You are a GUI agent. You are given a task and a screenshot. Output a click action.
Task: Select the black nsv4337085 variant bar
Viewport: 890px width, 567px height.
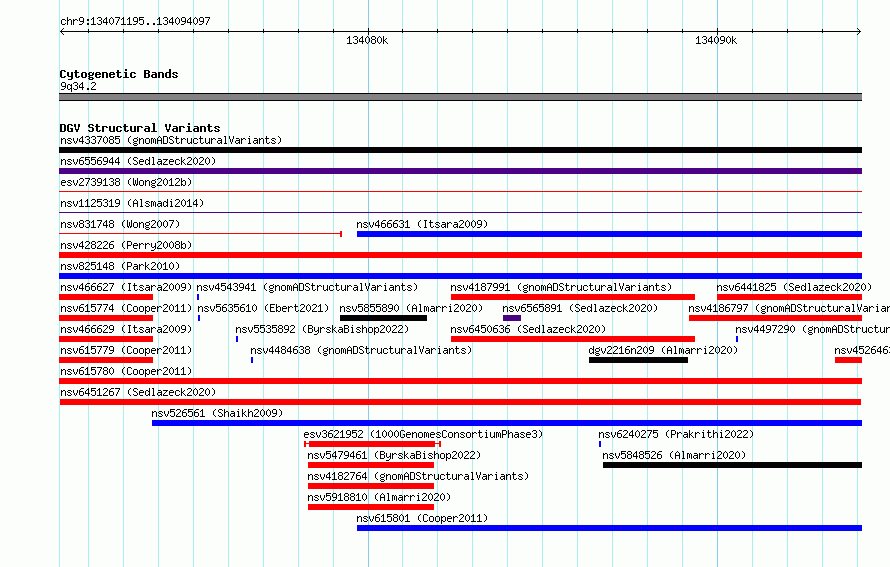click(x=460, y=150)
